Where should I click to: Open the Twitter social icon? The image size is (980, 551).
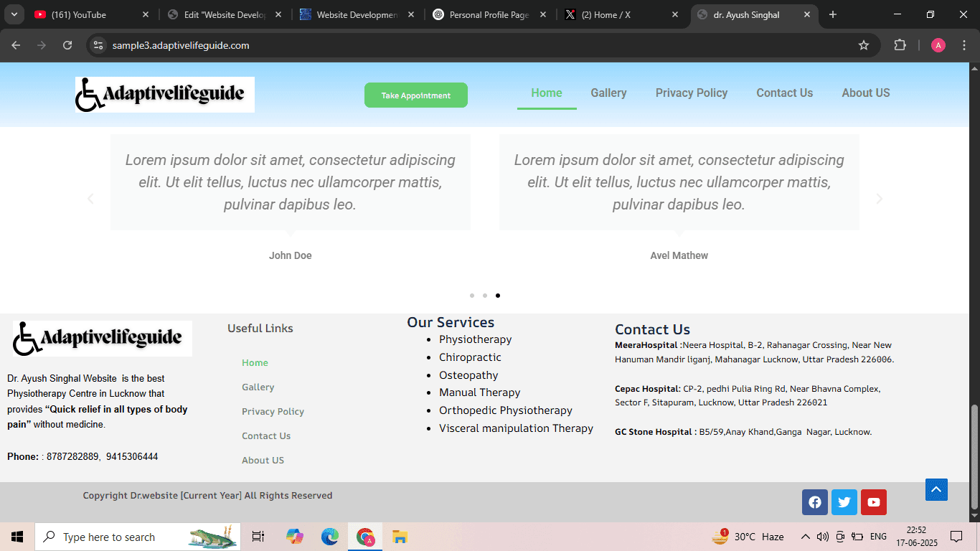[844, 502]
